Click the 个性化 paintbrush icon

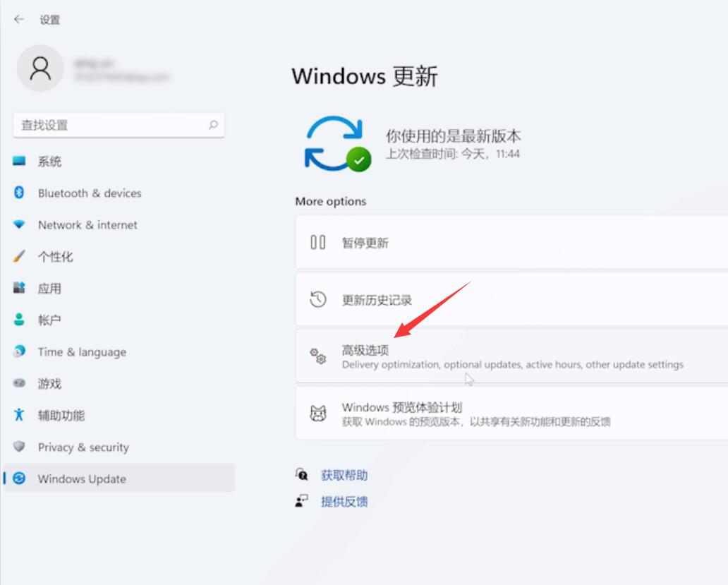tap(19, 256)
